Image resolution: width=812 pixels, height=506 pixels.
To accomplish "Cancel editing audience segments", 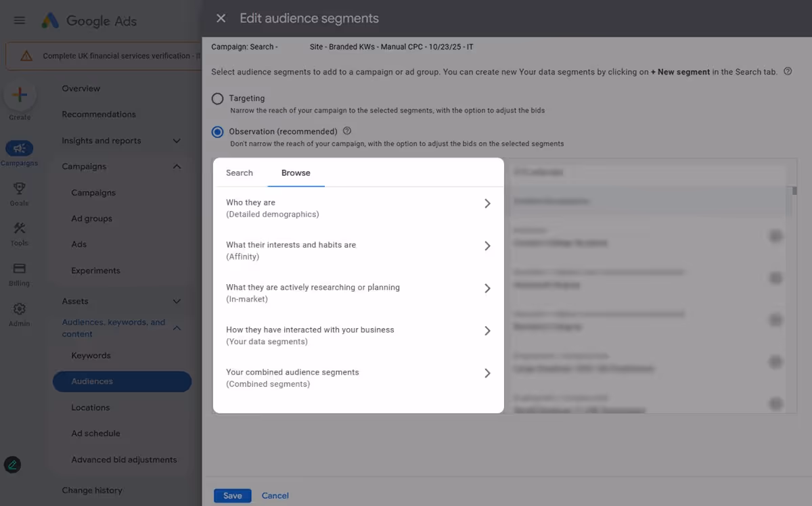I will click(x=275, y=495).
